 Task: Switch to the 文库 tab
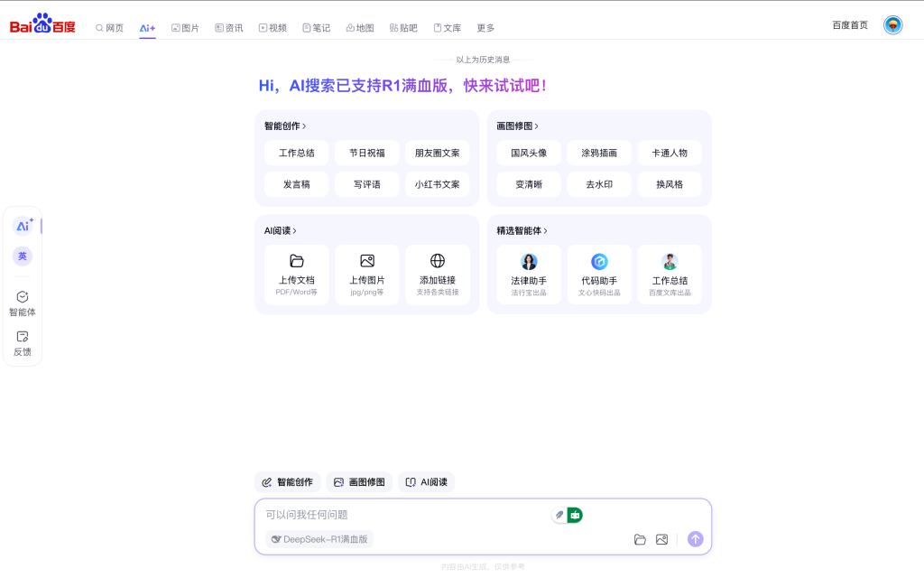click(x=448, y=28)
